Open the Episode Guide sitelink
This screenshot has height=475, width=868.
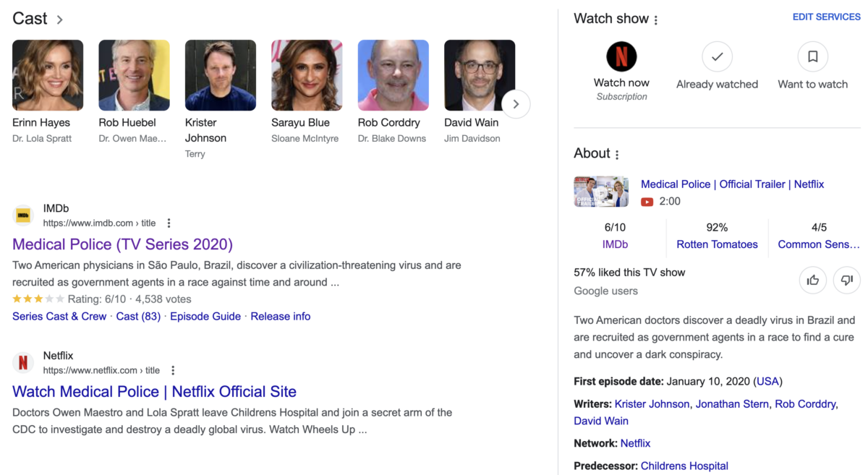[x=205, y=316]
